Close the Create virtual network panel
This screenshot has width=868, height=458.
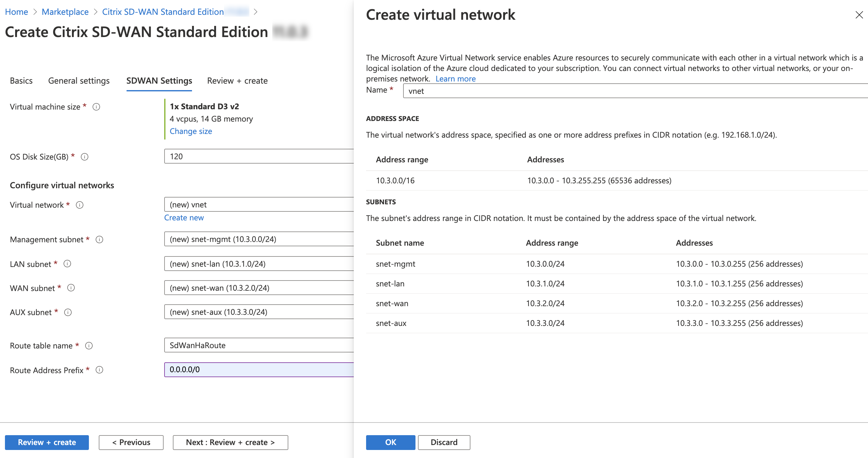click(859, 15)
